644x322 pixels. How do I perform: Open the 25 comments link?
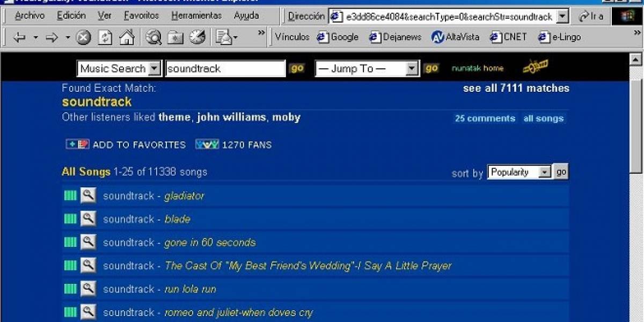click(x=485, y=119)
